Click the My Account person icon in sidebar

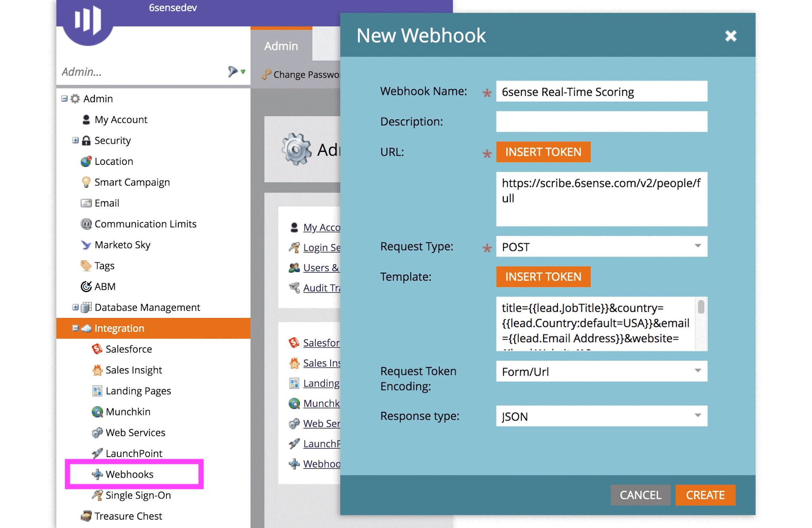tap(86, 119)
